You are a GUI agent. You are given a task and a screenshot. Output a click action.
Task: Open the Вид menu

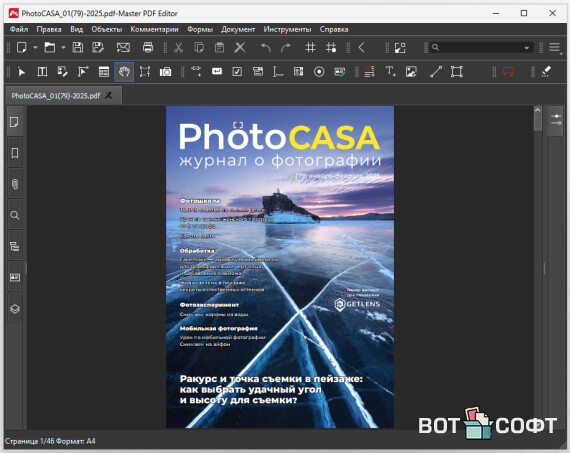76,29
